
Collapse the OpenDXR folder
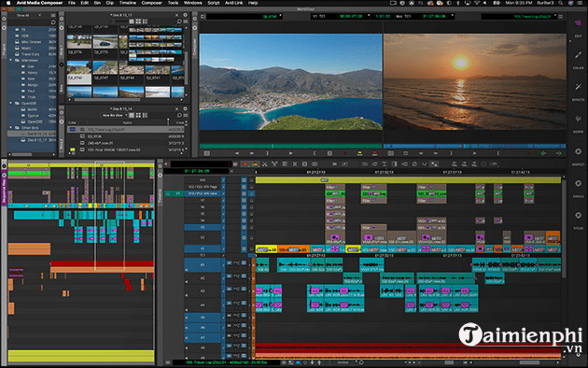click(x=11, y=103)
